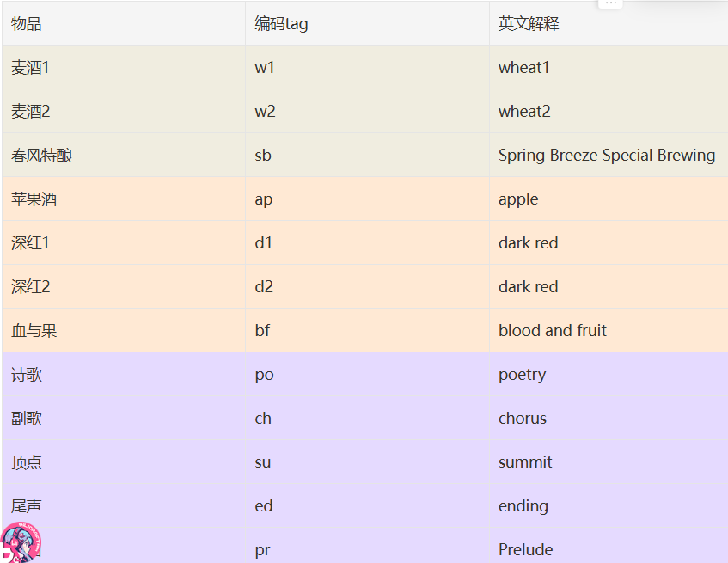Click the ellipsis handle above the table

610,3
